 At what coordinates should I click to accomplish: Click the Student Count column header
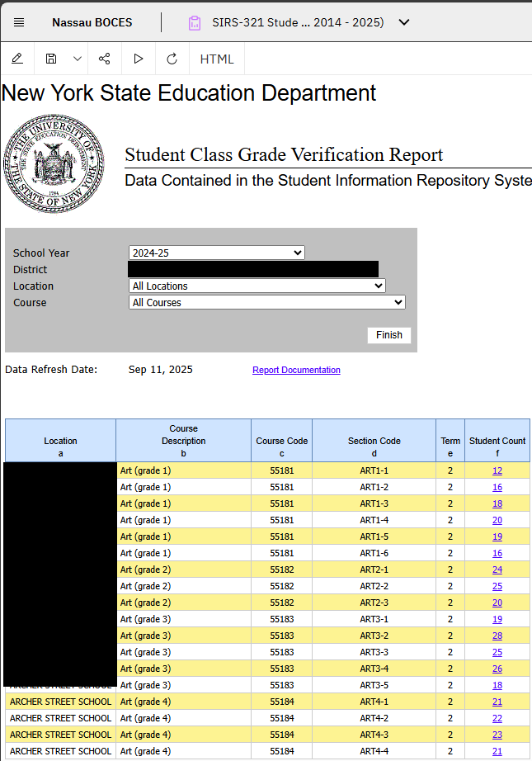(497, 441)
